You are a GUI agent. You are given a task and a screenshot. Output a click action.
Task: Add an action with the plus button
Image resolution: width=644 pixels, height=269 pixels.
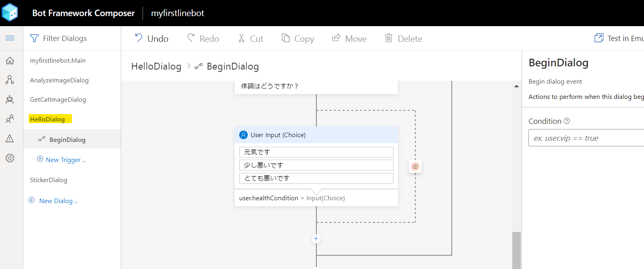[316, 239]
